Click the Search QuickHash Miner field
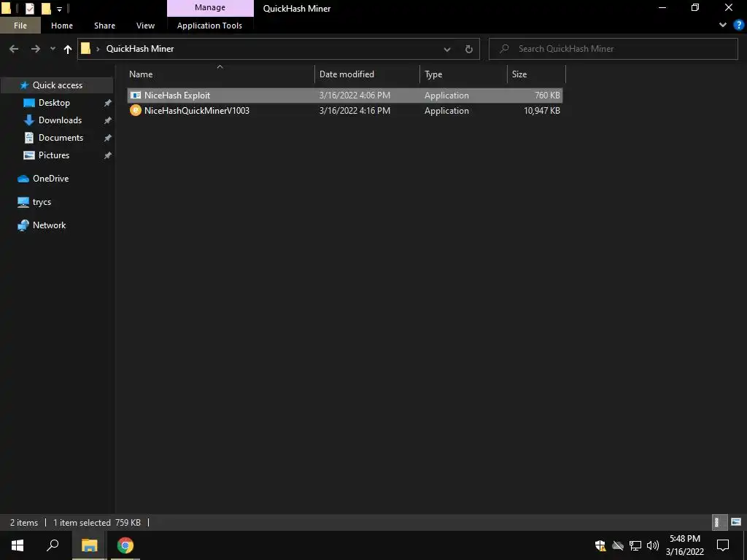 coord(613,49)
